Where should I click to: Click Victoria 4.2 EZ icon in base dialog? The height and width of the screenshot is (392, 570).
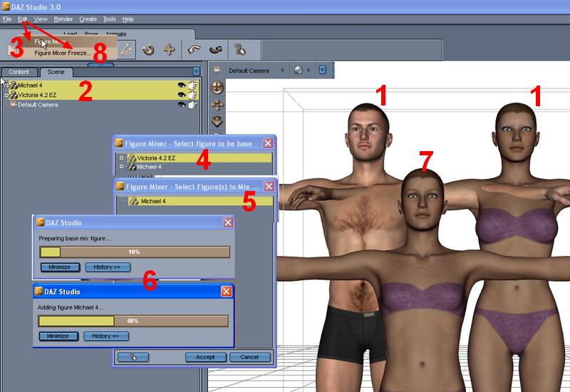click(x=132, y=158)
